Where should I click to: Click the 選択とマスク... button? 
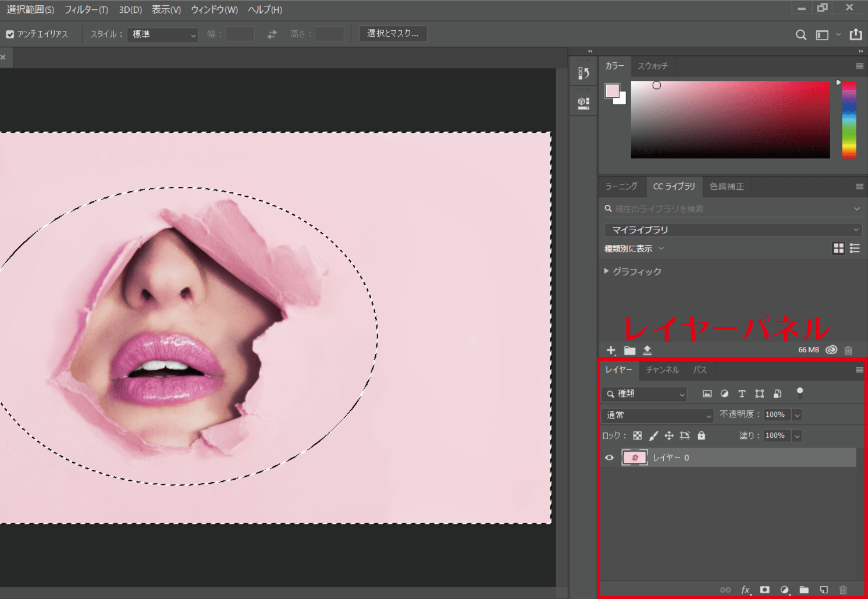393,34
